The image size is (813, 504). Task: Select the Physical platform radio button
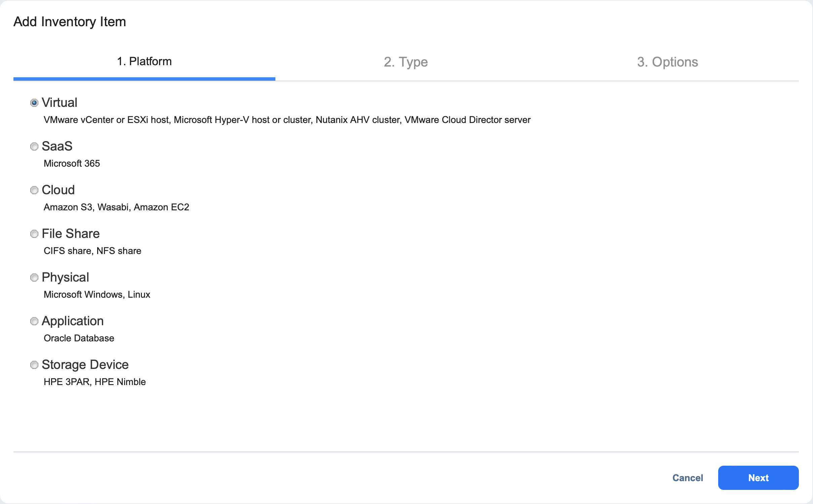point(34,278)
